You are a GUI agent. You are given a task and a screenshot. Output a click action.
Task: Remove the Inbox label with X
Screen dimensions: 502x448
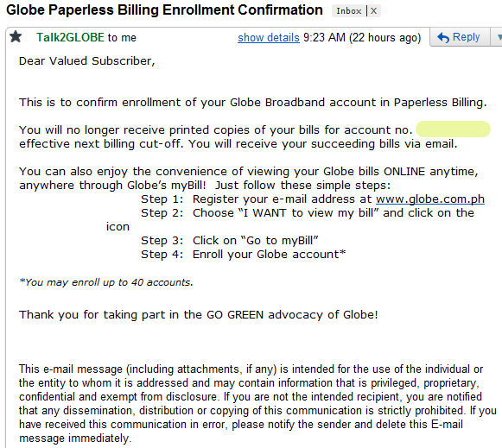(x=373, y=11)
